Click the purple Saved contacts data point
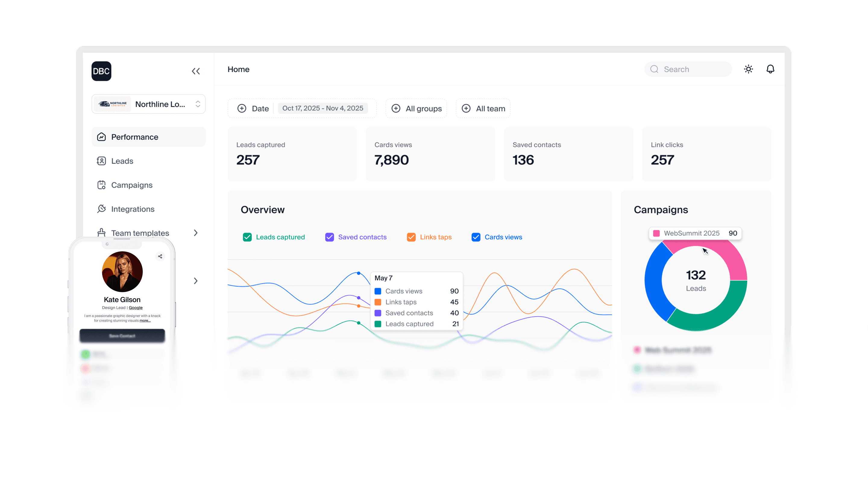868x499 pixels. (x=358, y=297)
